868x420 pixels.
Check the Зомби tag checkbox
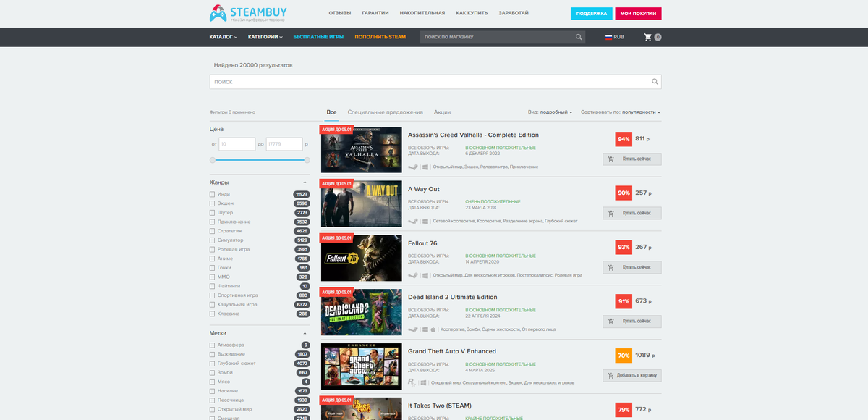pyautogui.click(x=212, y=372)
